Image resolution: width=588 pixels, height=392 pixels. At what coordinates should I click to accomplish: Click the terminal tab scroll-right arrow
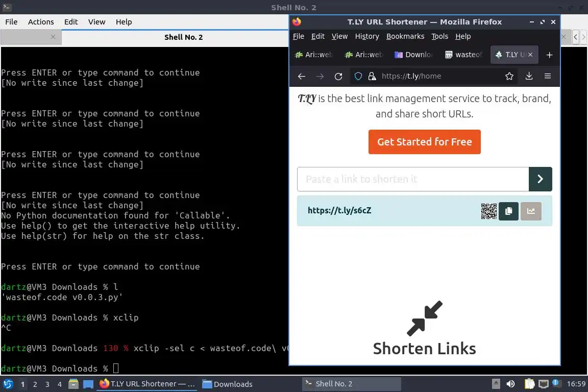point(583,37)
